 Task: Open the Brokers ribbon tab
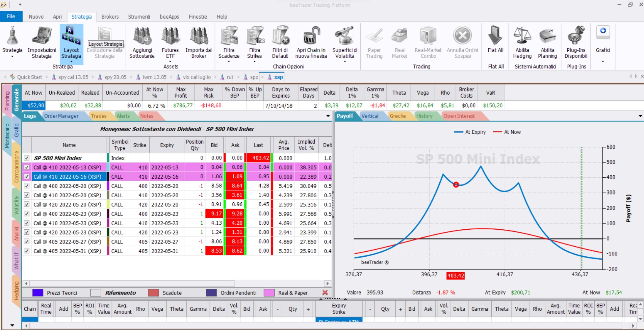click(x=110, y=17)
